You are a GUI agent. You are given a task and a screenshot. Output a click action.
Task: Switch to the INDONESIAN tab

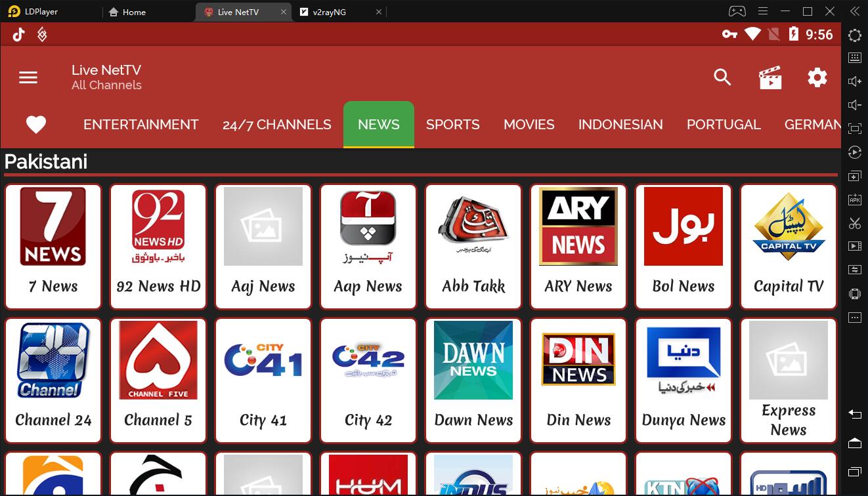[620, 125]
